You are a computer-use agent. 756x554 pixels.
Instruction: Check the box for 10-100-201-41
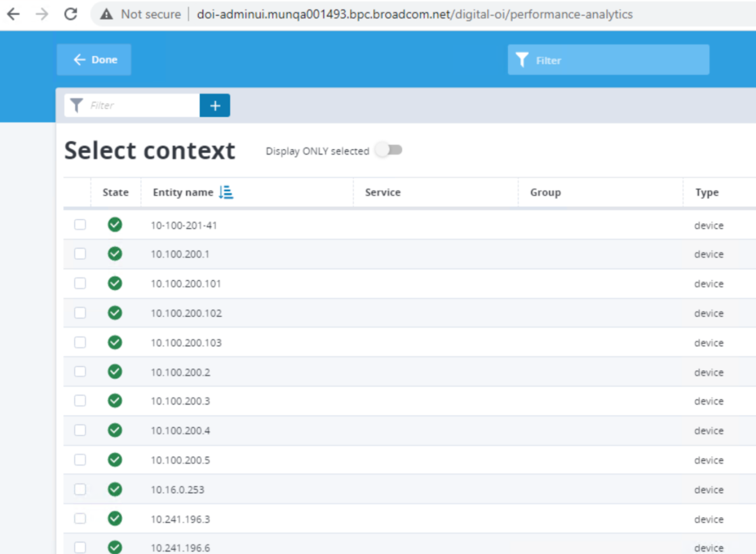80,225
